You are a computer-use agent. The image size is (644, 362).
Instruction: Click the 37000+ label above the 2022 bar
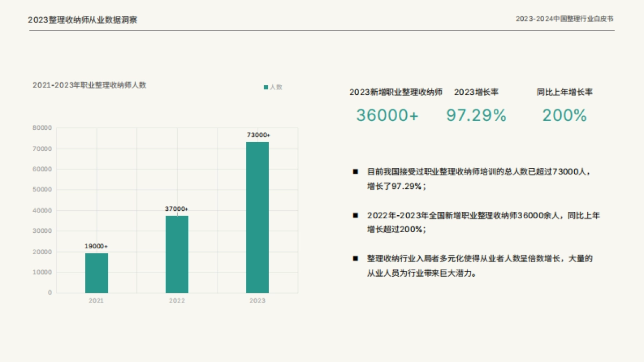click(x=176, y=210)
